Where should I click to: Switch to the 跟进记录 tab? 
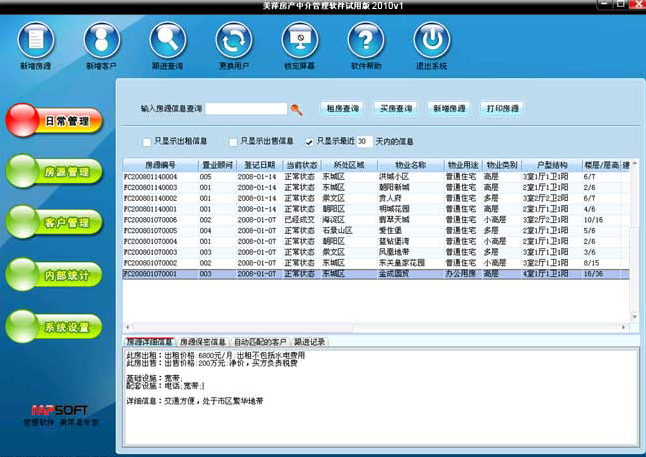tap(309, 342)
